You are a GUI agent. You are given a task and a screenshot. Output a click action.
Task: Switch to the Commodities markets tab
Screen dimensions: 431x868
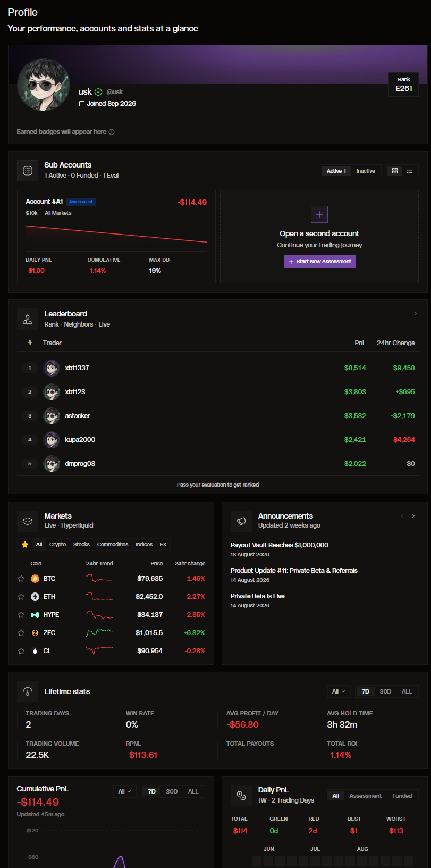click(113, 545)
